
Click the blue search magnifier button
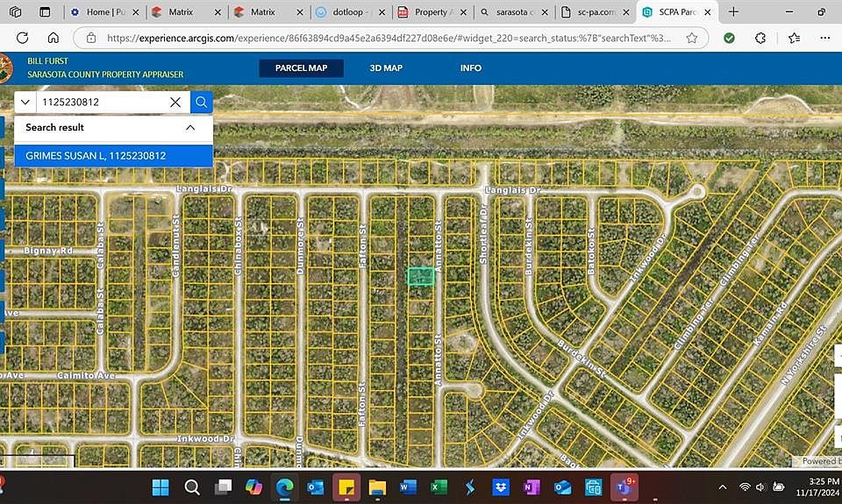[x=202, y=103]
